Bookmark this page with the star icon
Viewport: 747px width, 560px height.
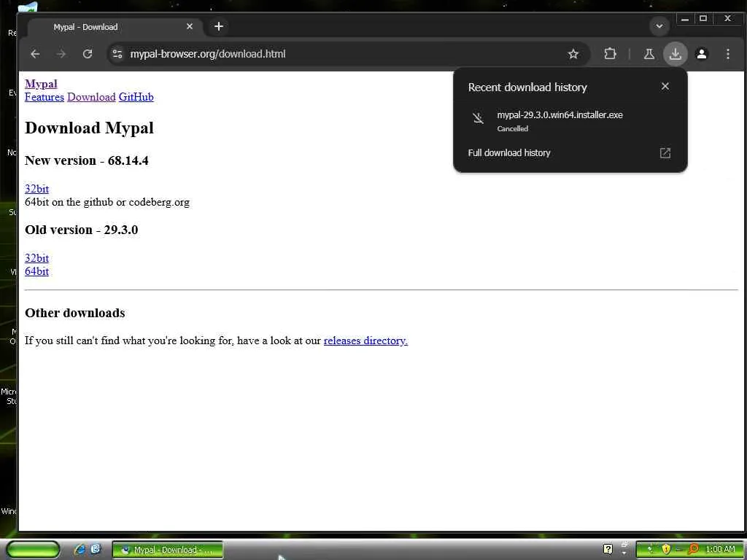click(573, 54)
